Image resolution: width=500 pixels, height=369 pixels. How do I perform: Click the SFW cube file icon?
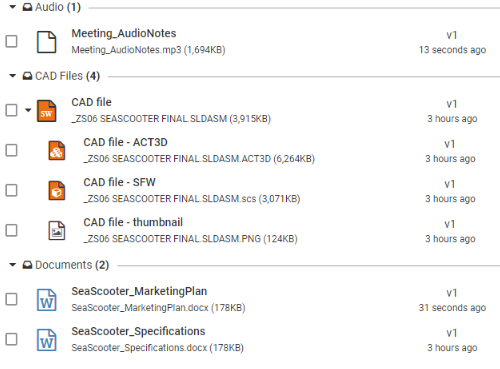57,191
